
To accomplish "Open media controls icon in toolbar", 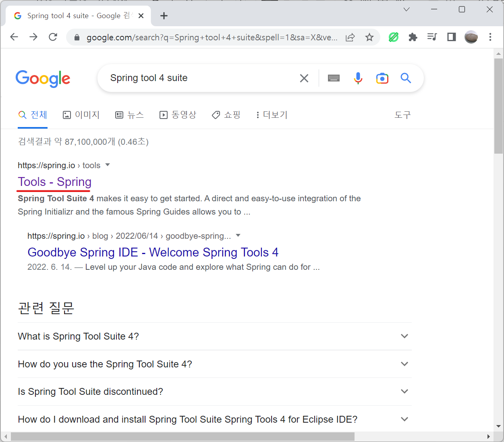I will [x=432, y=37].
